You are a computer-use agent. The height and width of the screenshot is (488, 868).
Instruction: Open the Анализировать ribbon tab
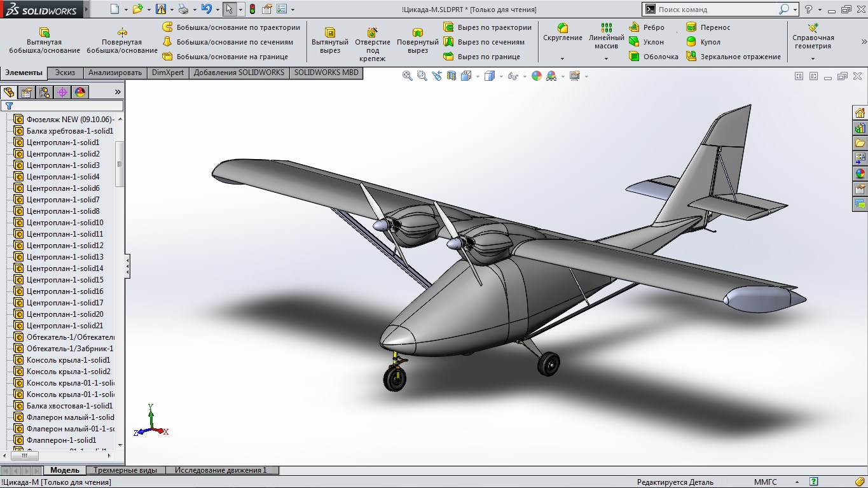coord(115,73)
